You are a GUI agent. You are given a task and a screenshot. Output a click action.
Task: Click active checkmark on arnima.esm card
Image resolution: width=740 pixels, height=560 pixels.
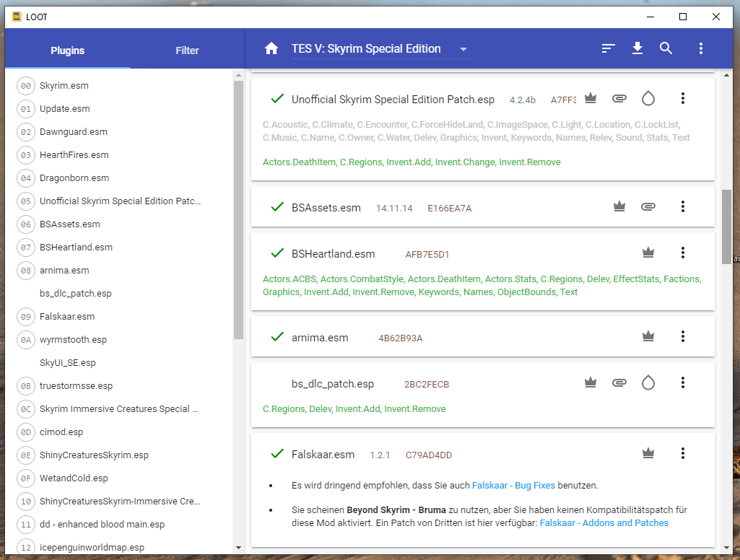click(276, 337)
